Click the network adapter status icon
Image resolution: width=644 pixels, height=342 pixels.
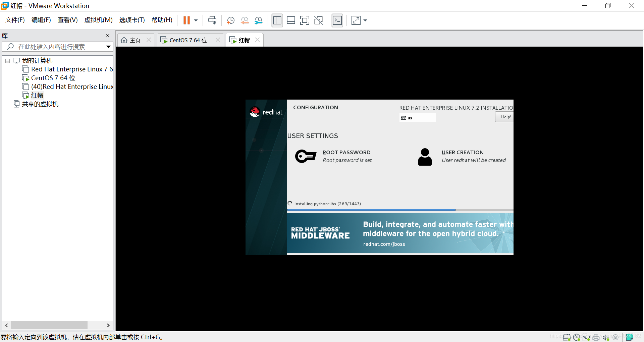pos(586,337)
